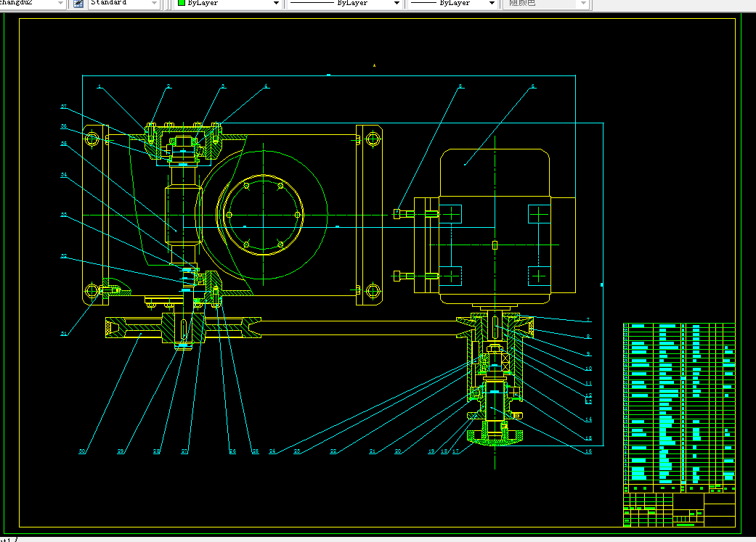Viewport: 756px width, 542px height.
Task: Select part balloon number 31 at lower left
Action: click(x=64, y=333)
